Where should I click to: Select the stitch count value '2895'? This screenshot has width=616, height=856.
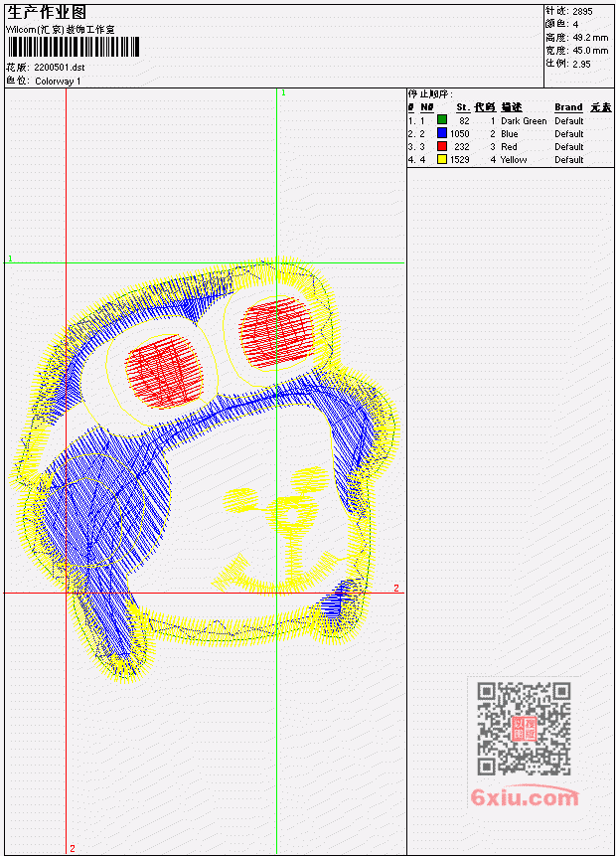point(582,11)
